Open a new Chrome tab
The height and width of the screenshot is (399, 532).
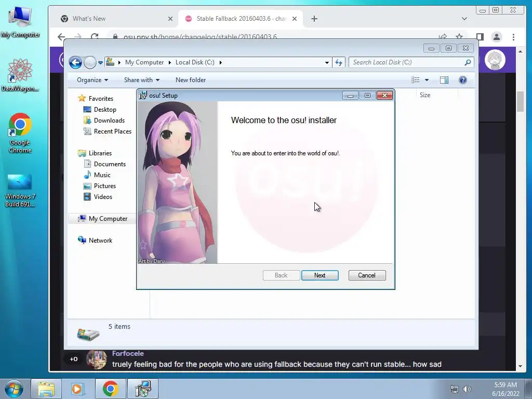[314, 19]
